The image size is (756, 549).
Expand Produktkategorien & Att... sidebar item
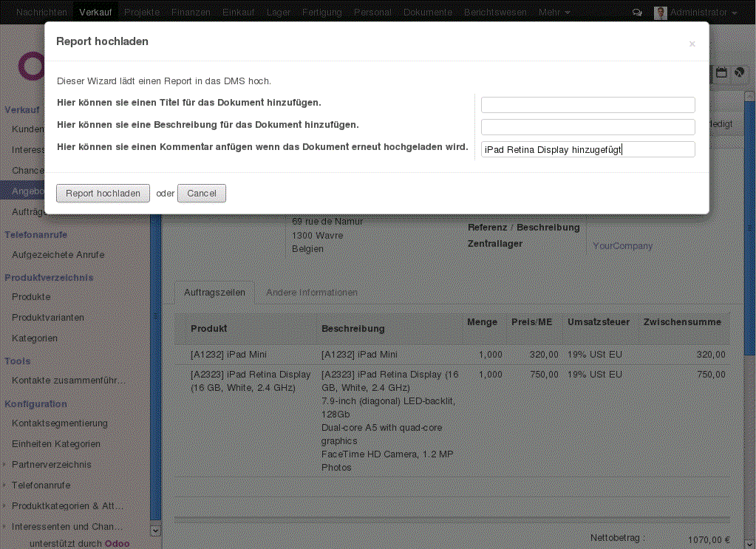pyautogui.click(x=67, y=506)
